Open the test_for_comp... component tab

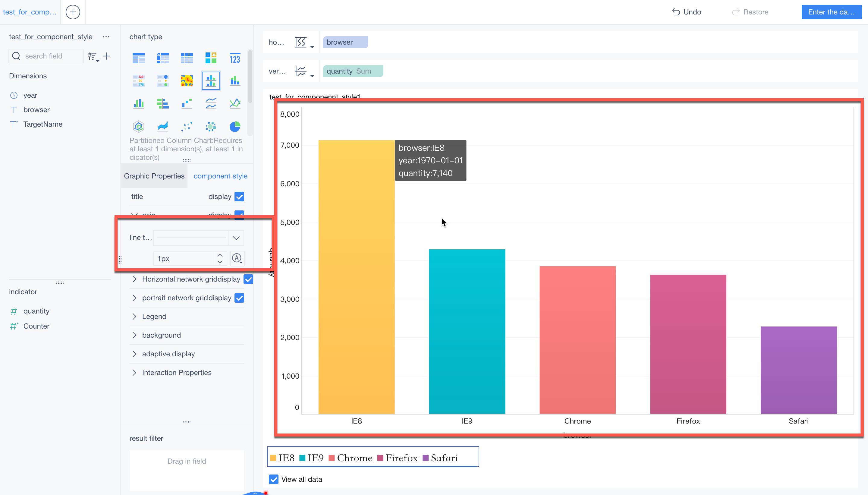pos(30,12)
